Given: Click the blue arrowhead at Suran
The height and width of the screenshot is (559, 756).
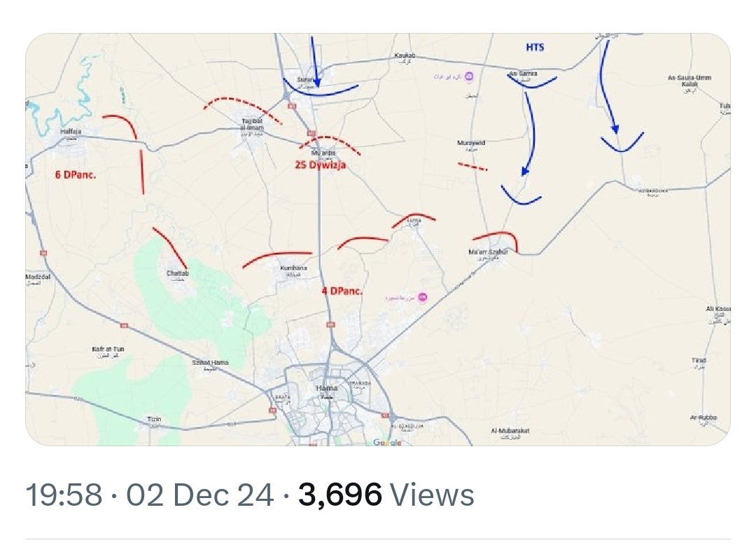Looking at the screenshot, I should tap(316, 83).
